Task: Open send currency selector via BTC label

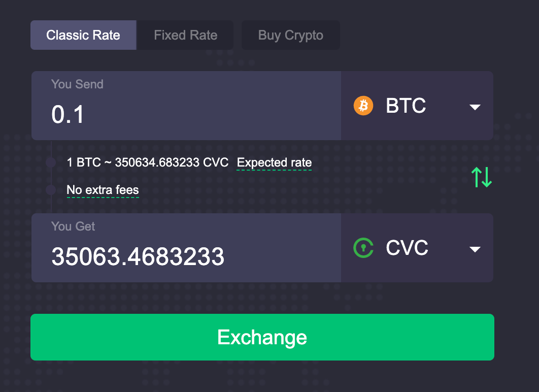Action: click(x=406, y=106)
